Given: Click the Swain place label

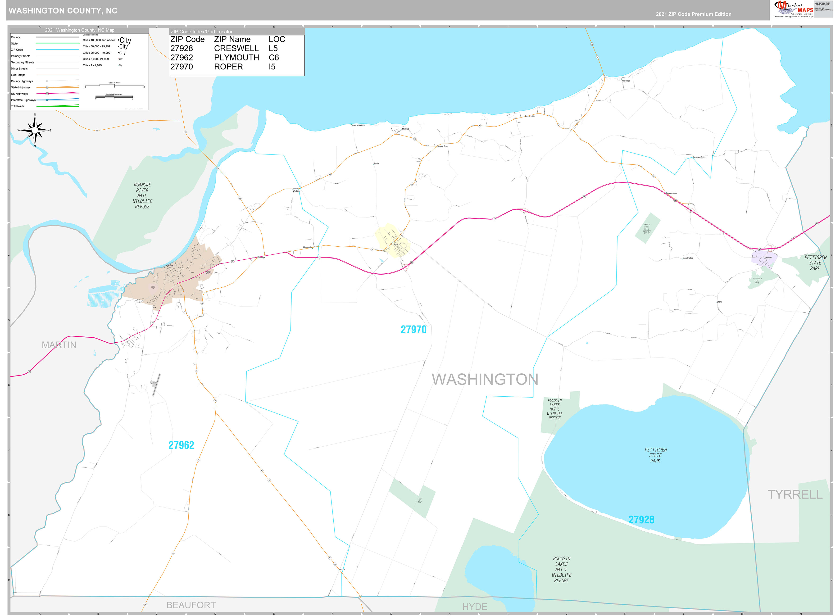Looking at the screenshot, I should pos(376,164).
